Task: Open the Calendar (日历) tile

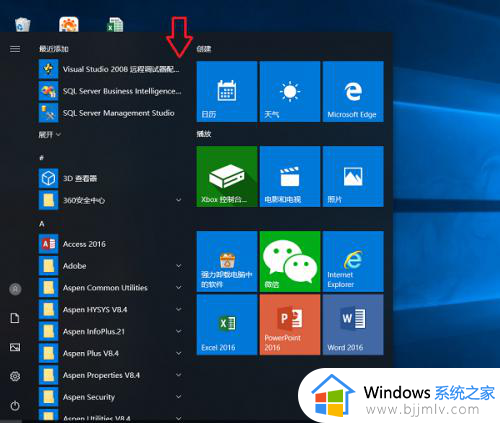Action: point(227,92)
